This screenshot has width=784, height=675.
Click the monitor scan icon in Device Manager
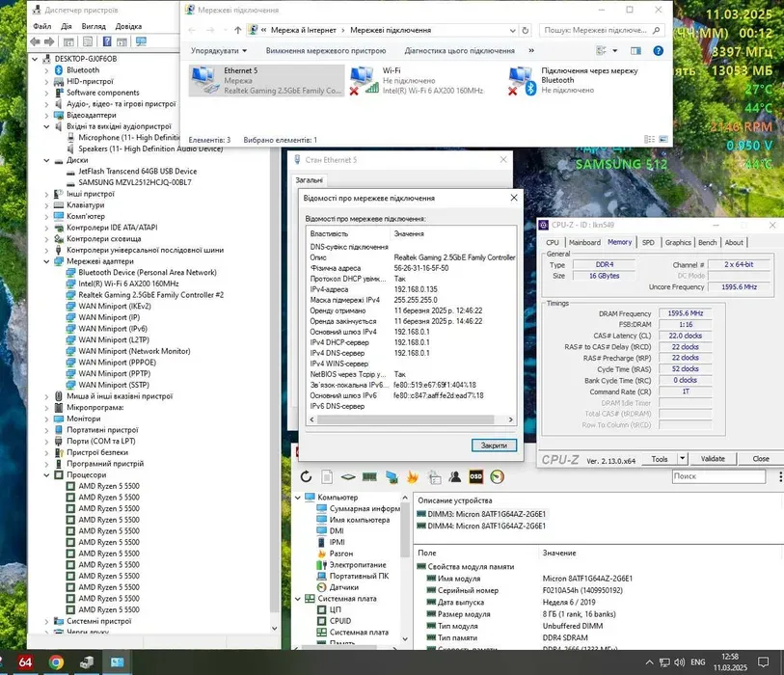[x=141, y=41]
